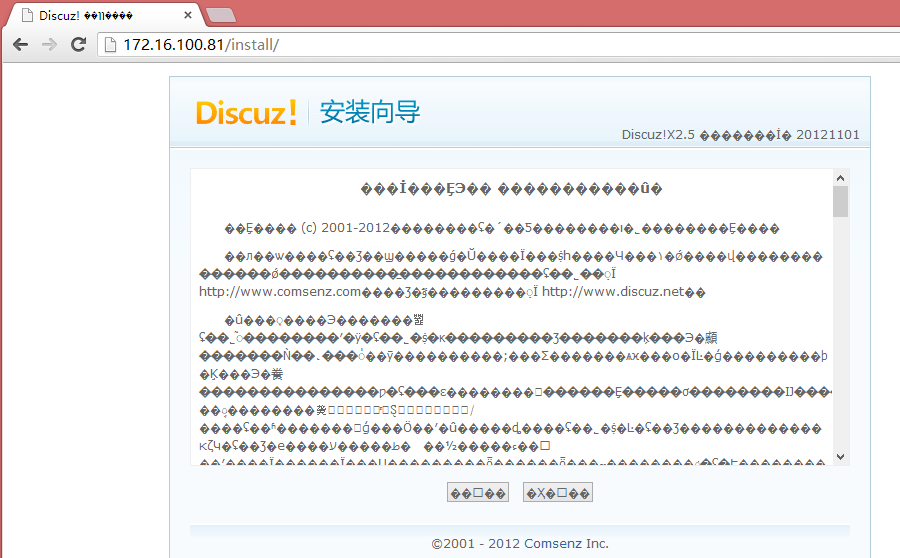The width and height of the screenshot is (900, 558).
Task: Click the license scrollbar up arrow
Action: (840, 178)
